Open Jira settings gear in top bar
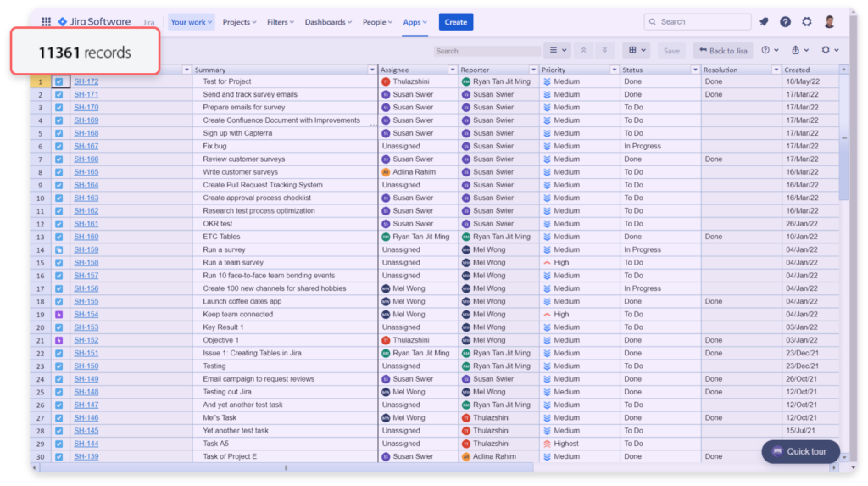The image size is (868, 486). pos(807,21)
